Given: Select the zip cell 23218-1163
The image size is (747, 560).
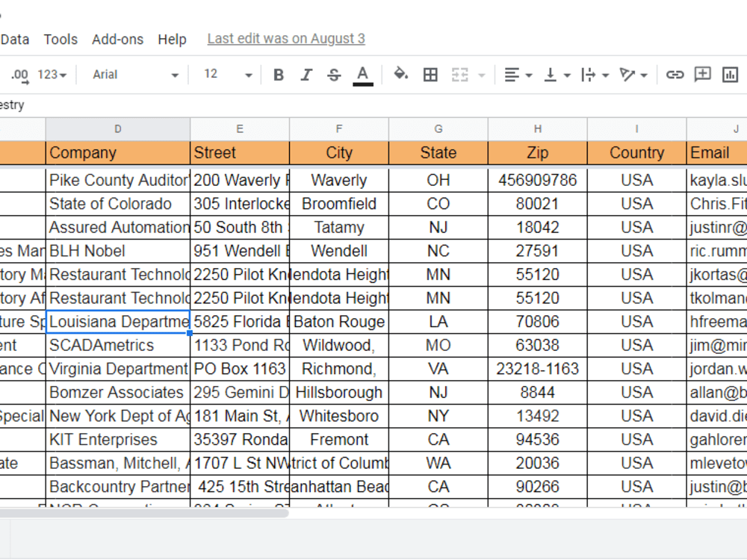Looking at the screenshot, I should pyautogui.click(x=537, y=369).
